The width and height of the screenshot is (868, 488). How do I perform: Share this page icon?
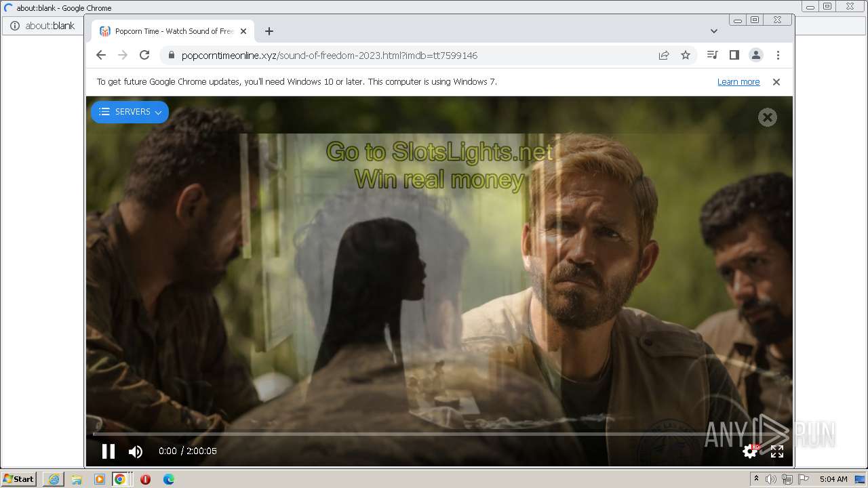pos(664,56)
